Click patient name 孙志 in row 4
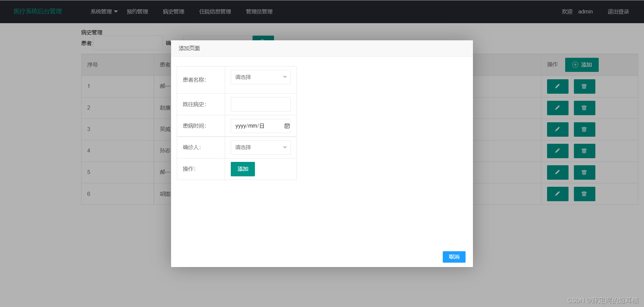Screen dimensions: 644x307 click(x=165, y=151)
